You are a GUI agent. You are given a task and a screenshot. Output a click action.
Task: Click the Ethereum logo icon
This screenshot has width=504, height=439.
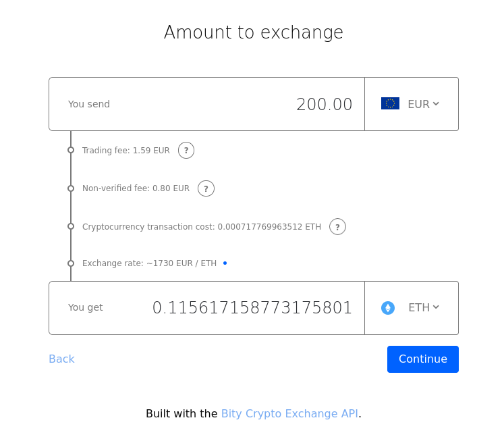[x=388, y=308]
